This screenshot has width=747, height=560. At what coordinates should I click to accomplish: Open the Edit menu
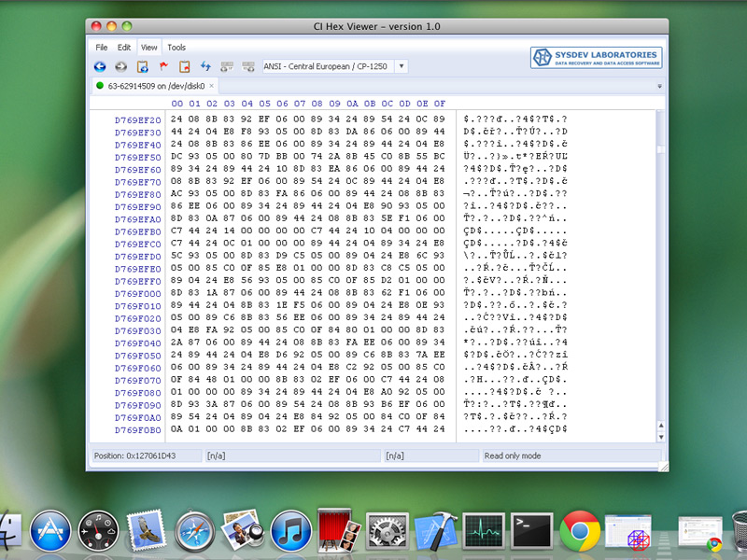coord(124,47)
